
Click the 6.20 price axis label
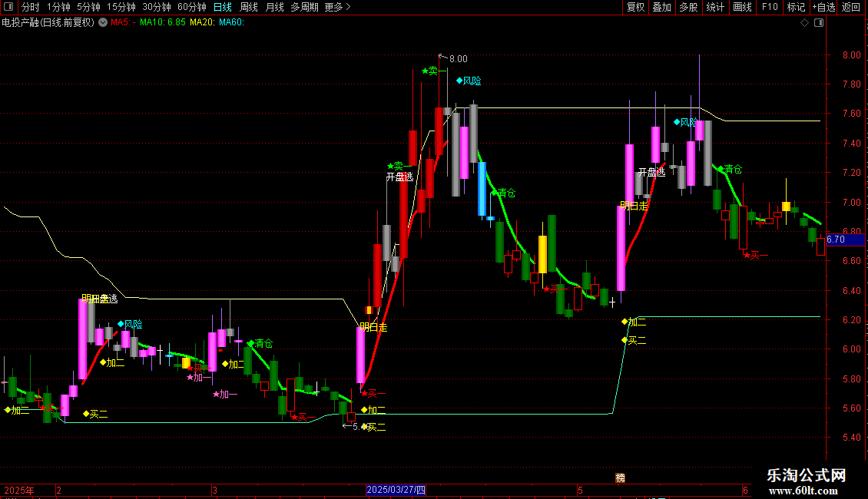(x=851, y=320)
